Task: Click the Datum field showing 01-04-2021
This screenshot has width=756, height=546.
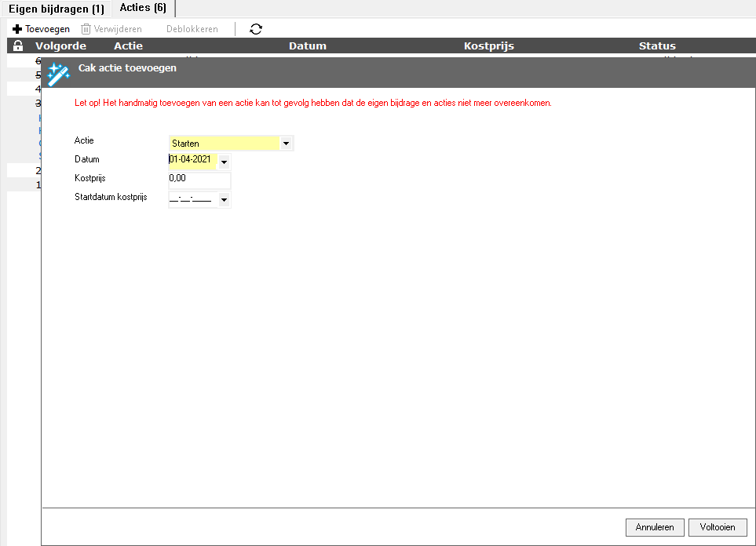Action: pos(192,161)
